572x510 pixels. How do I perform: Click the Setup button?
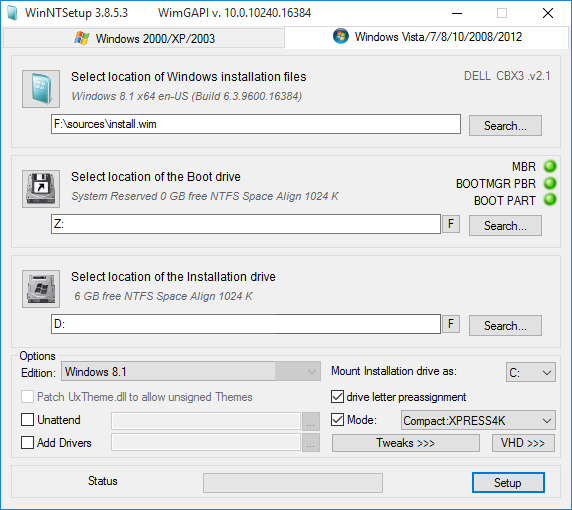(x=508, y=483)
